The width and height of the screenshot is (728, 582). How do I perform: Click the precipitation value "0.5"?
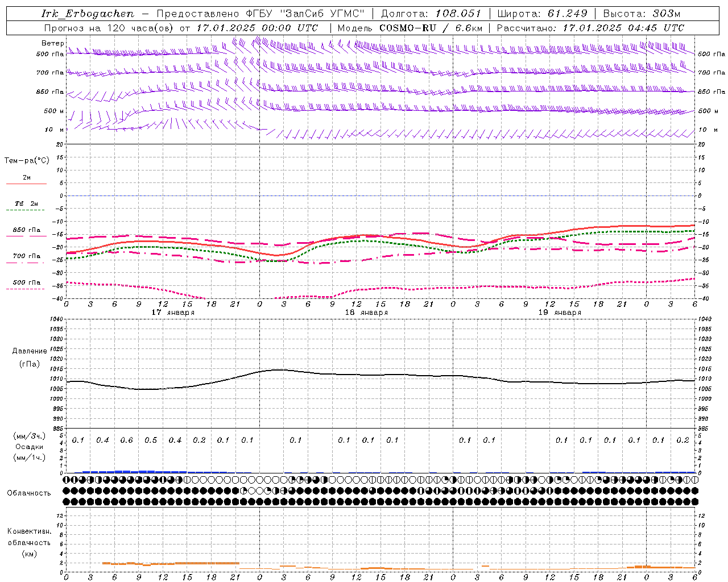point(151,440)
